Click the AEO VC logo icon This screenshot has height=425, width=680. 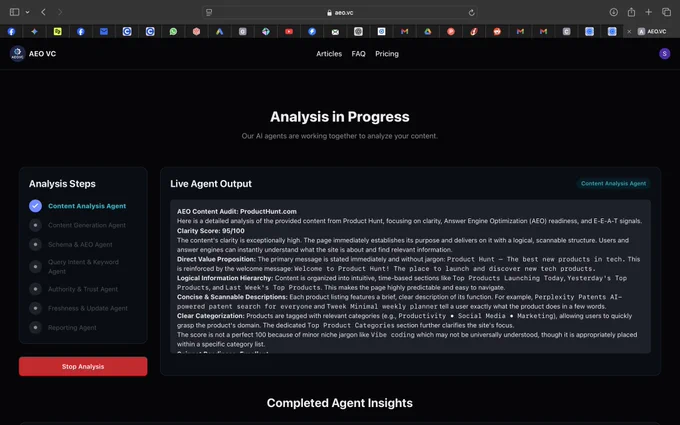(17, 53)
